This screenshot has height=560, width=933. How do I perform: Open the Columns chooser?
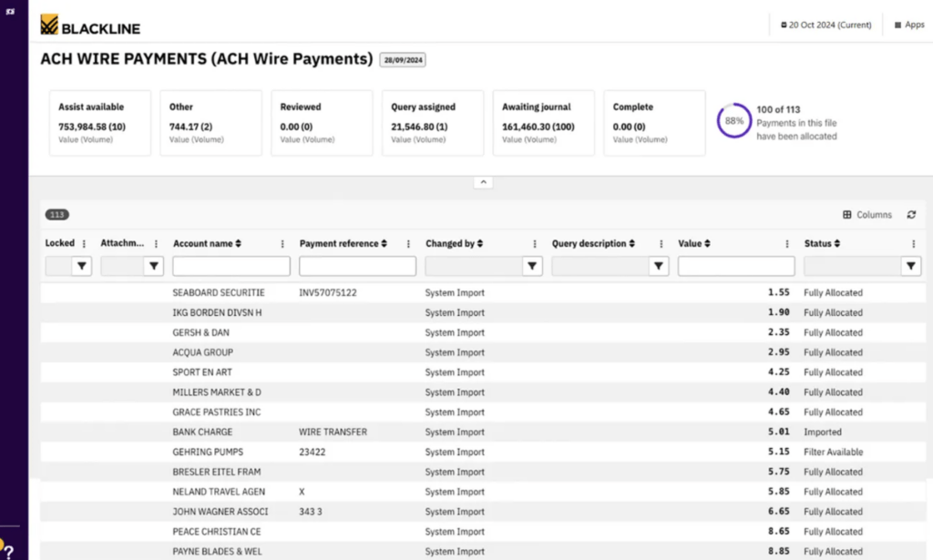tap(867, 215)
